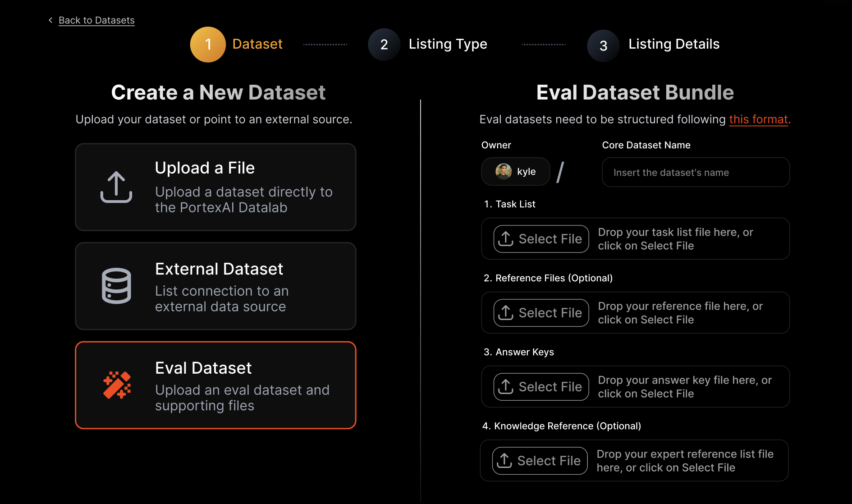
Task: Click kyle's avatar picture in Owner field
Action: click(x=504, y=172)
